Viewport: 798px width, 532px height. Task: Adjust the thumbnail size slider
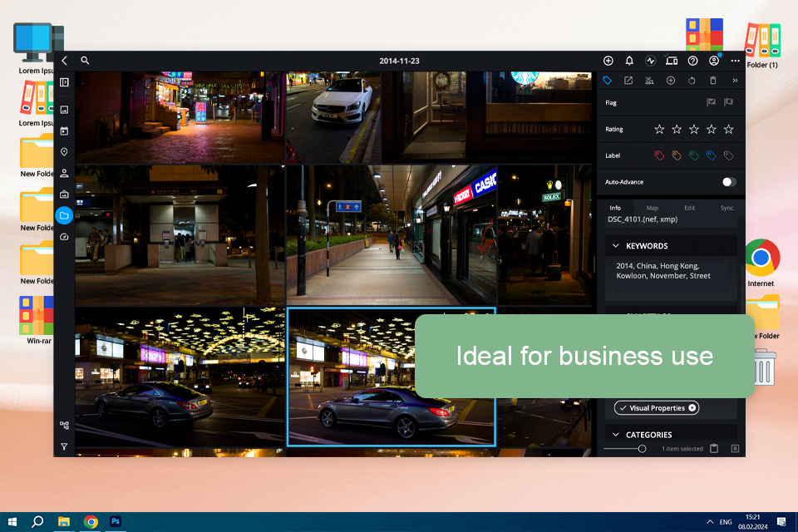click(x=642, y=449)
